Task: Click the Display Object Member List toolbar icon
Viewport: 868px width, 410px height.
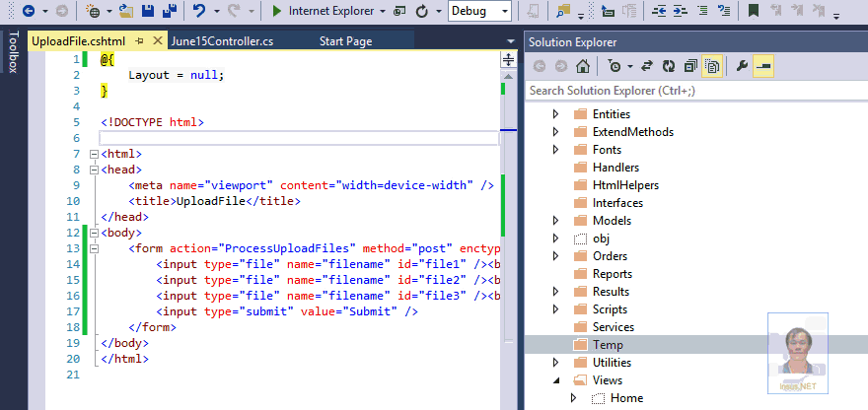Action: (608, 11)
